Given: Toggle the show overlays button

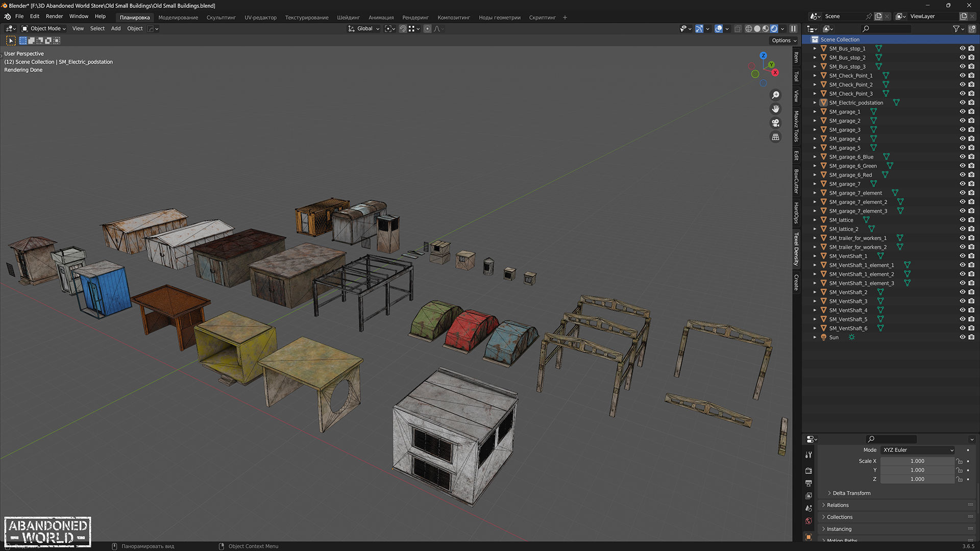Looking at the screenshot, I should pyautogui.click(x=719, y=29).
